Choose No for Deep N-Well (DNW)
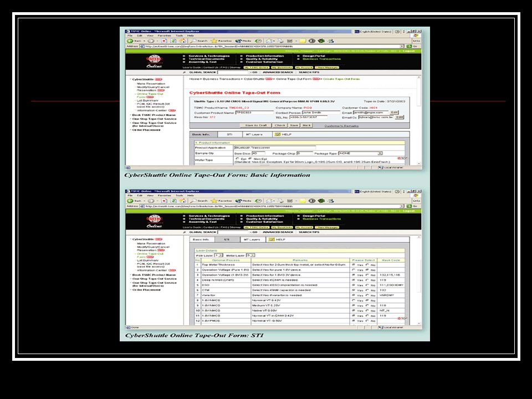 [367, 280]
